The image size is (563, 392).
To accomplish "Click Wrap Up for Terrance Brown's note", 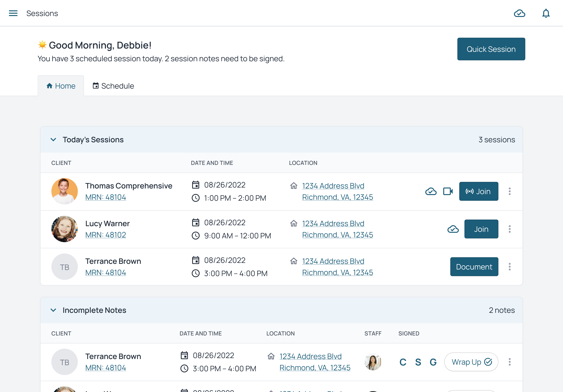I will 471,362.
